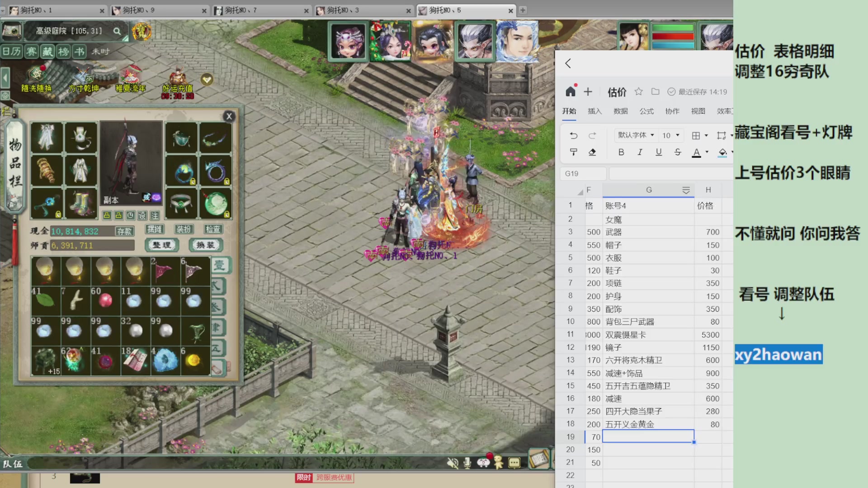Click the spreadsheet formula bar input

click(671, 174)
